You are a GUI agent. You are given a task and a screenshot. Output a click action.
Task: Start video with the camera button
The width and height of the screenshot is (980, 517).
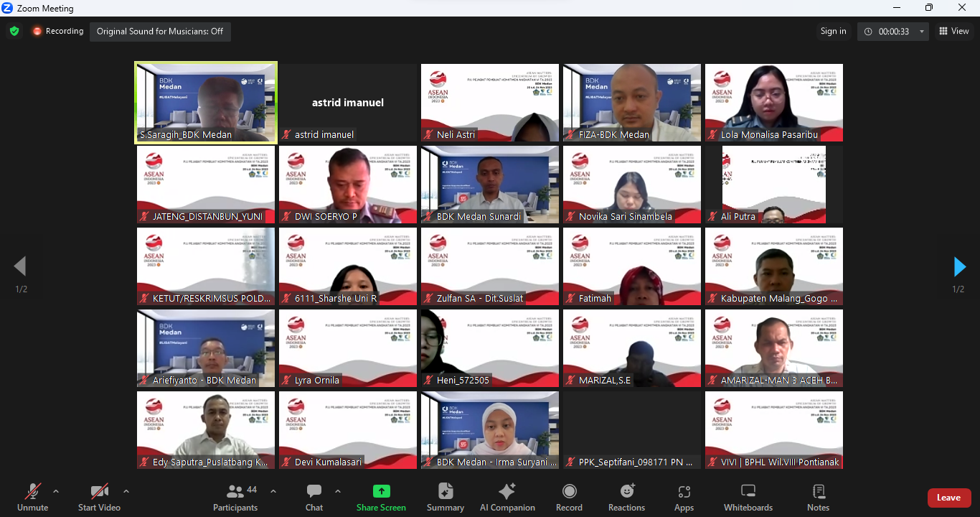tap(99, 498)
